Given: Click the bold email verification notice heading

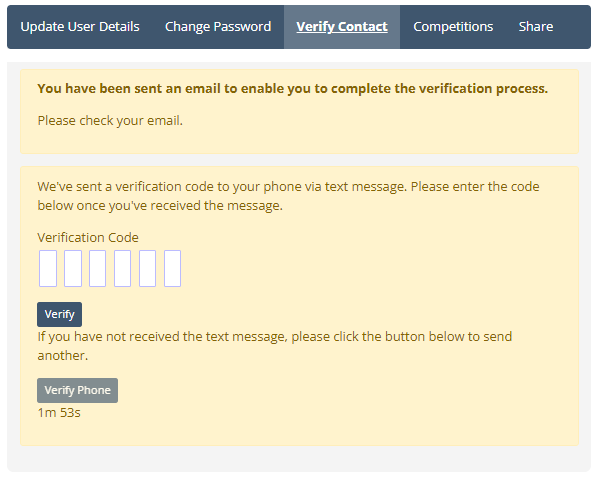Looking at the screenshot, I should (292, 88).
